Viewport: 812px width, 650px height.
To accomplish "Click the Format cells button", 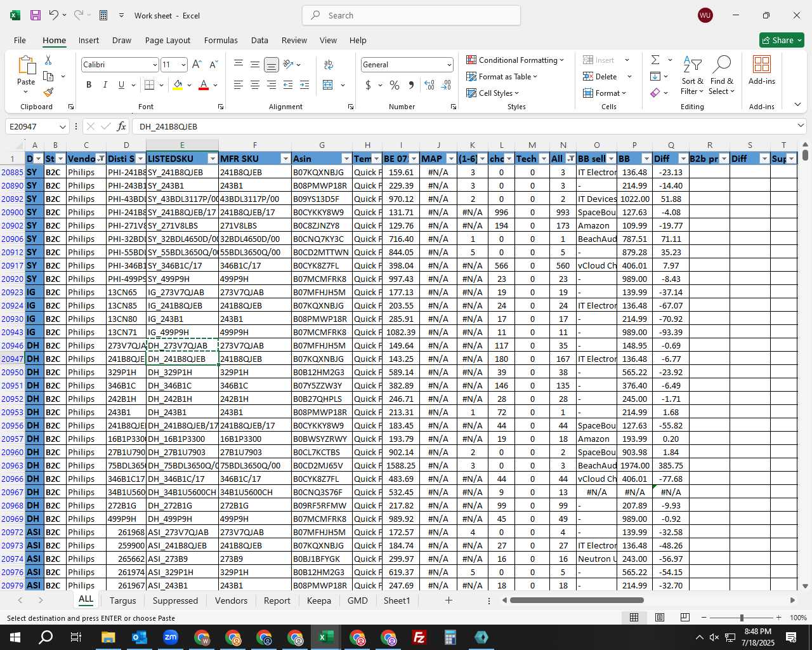I will click(x=605, y=93).
